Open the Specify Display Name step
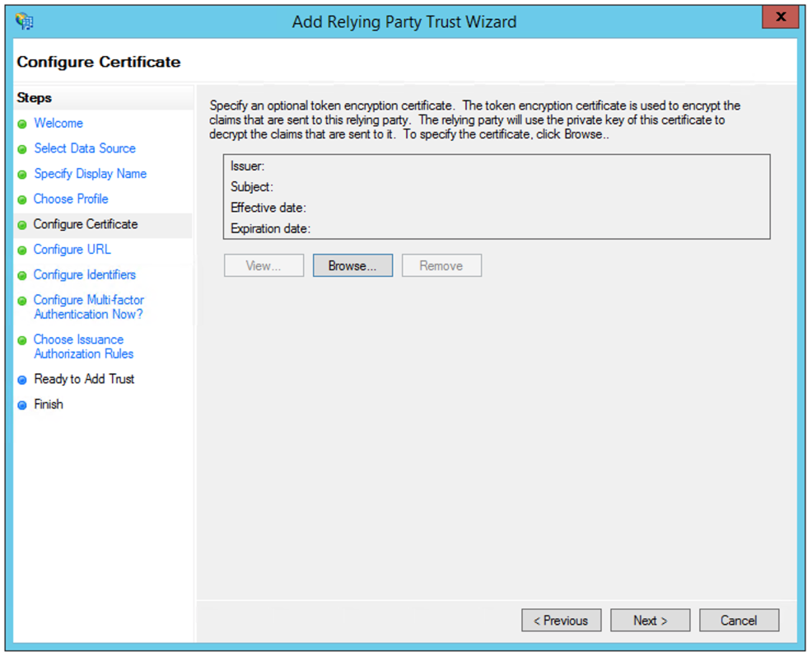Viewport: 812px width, 656px height. pos(90,174)
